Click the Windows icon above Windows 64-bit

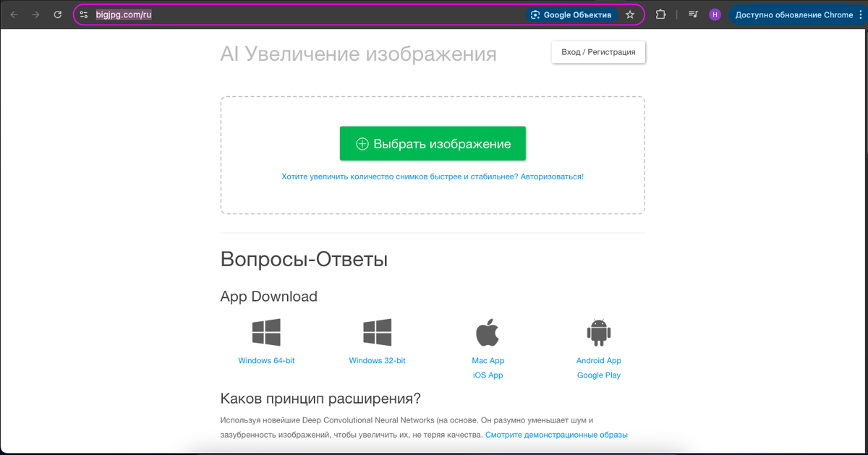266,332
